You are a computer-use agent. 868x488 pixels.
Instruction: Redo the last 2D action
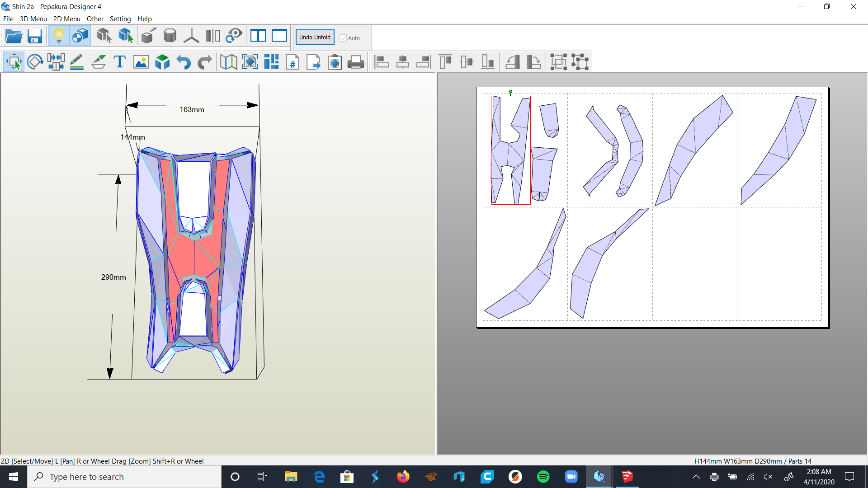205,62
